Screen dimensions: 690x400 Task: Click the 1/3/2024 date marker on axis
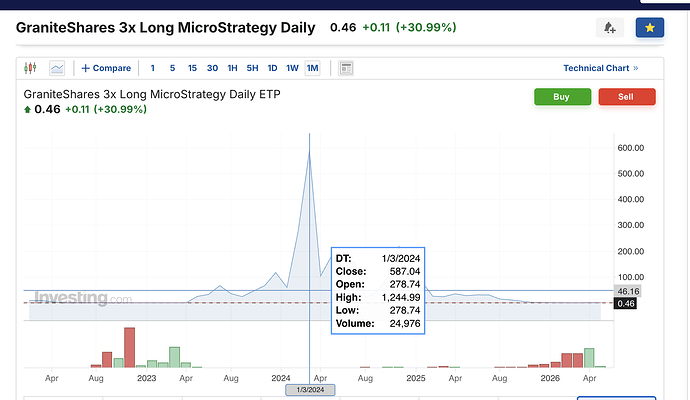[310, 390]
